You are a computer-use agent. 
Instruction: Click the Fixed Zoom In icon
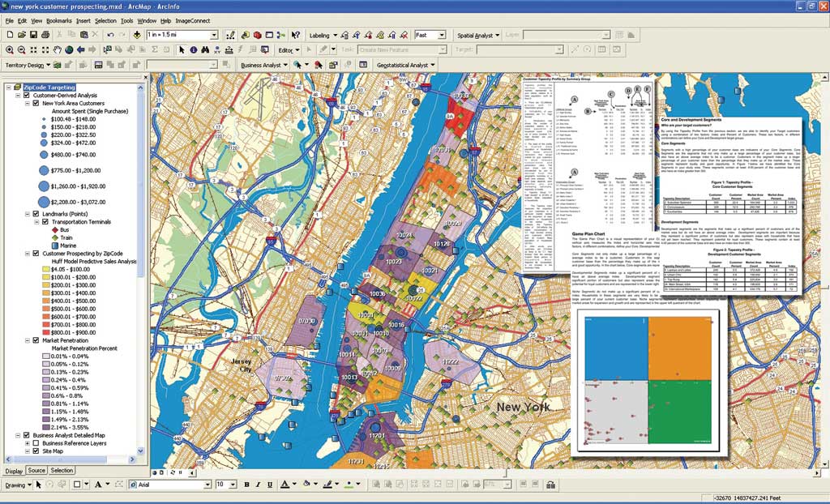pyautogui.click(x=33, y=49)
